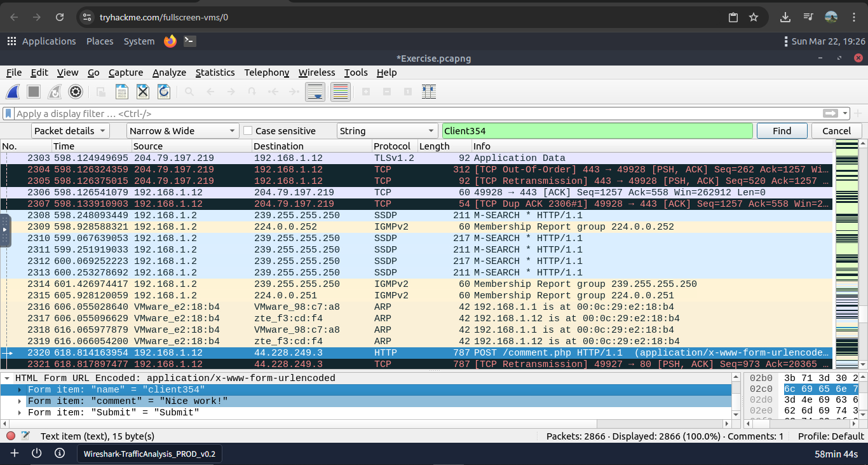Screen dimensions: 868x465
Task: Toggle packet colorization rules button
Action: tap(341, 92)
